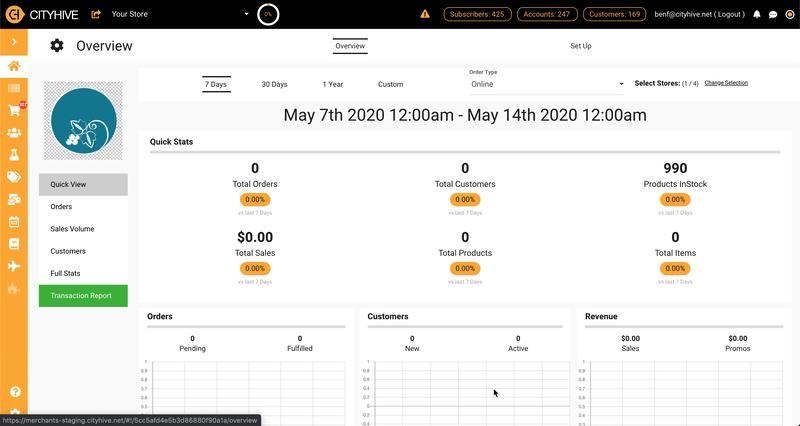Click the CityHive logo
800x426 pixels.
(42, 14)
